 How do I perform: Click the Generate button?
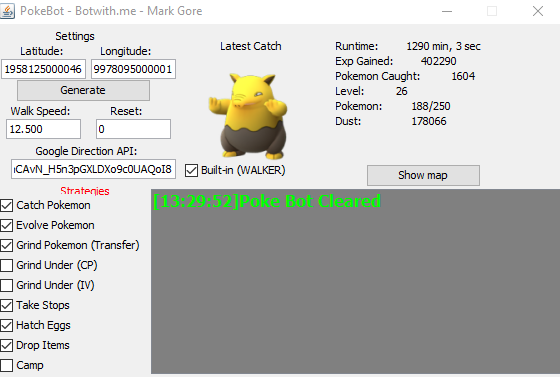tap(83, 90)
